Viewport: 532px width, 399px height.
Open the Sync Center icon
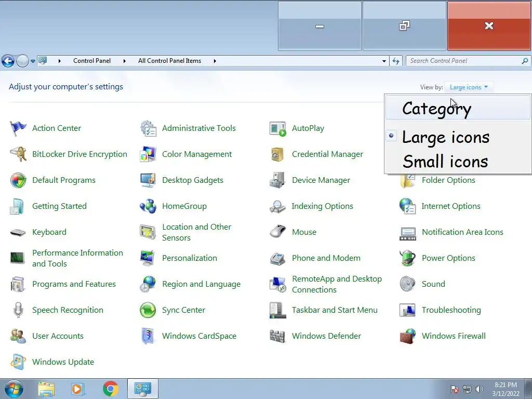click(x=148, y=310)
